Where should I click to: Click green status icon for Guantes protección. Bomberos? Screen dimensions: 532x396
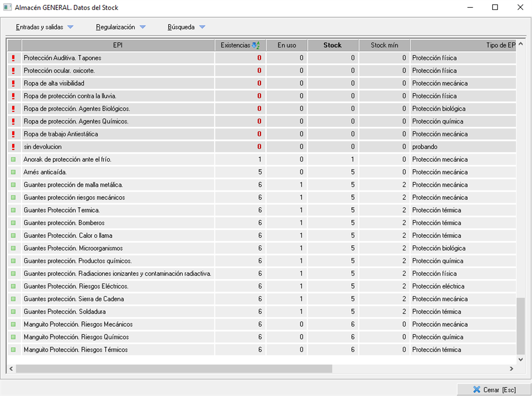[13, 223]
